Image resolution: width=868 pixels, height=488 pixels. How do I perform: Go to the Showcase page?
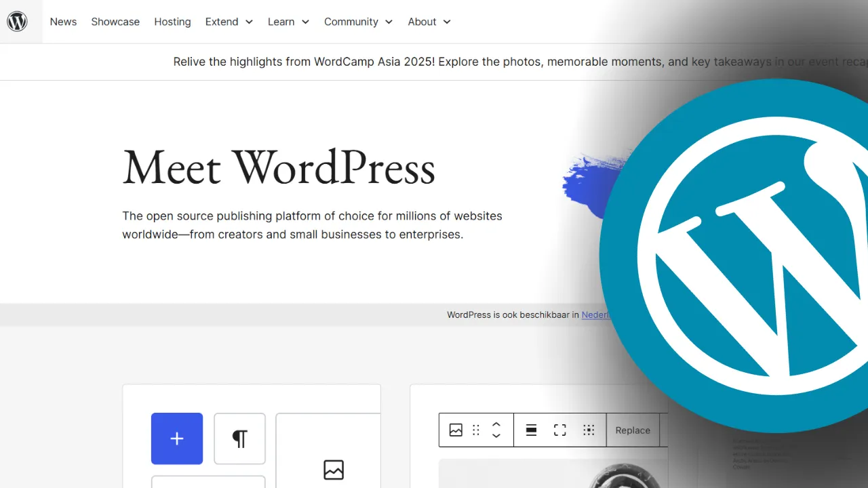(115, 22)
